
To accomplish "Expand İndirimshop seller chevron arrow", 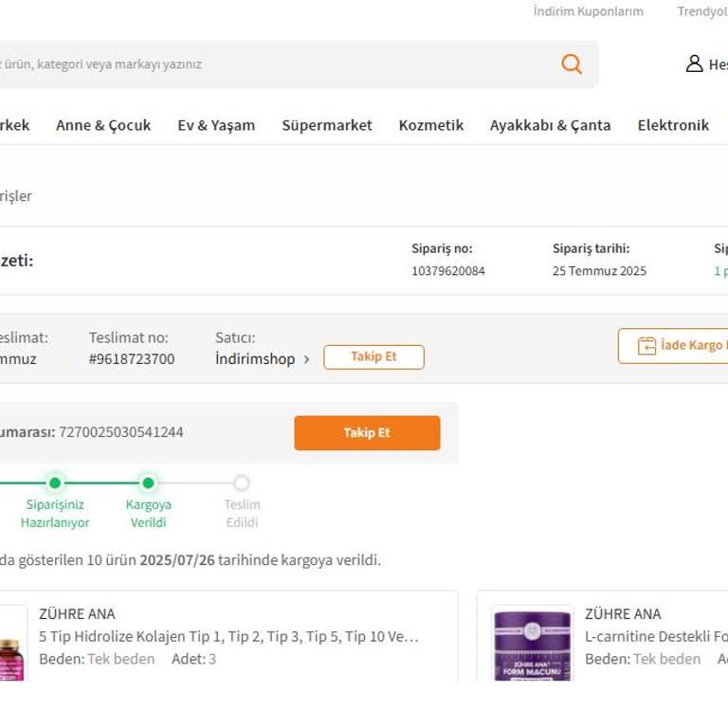I will pyautogui.click(x=306, y=359).
